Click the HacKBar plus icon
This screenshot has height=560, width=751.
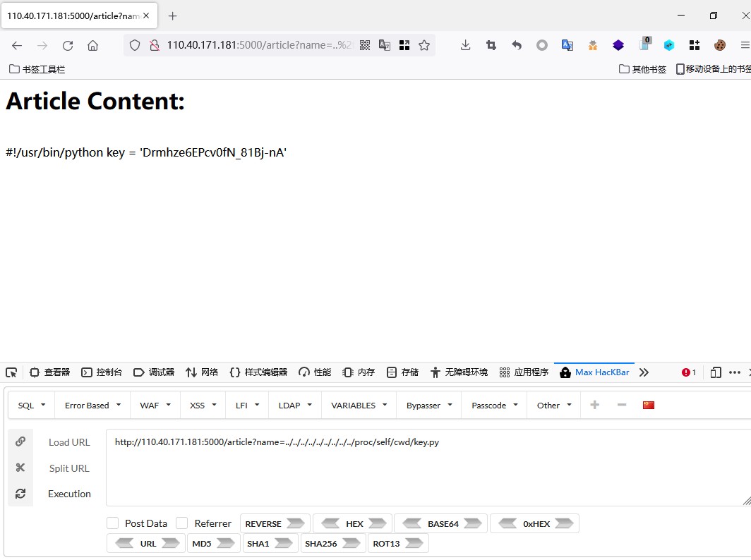click(594, 405)
